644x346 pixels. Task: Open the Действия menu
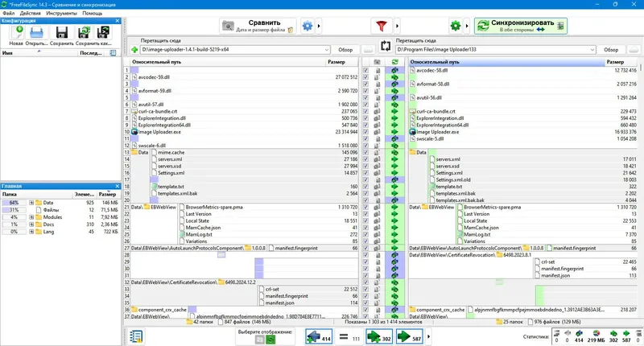pos(30,13)
